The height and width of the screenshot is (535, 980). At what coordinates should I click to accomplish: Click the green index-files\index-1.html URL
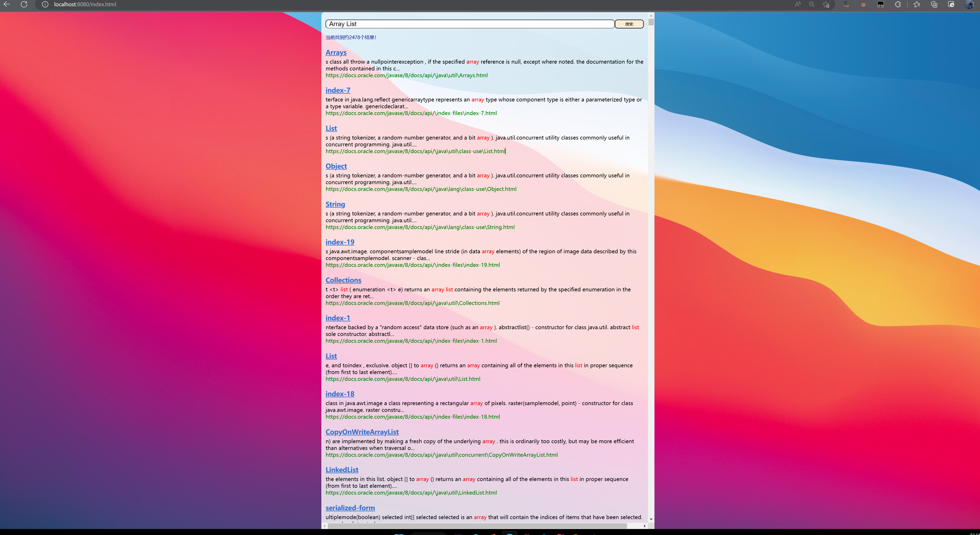pos(411,341)
